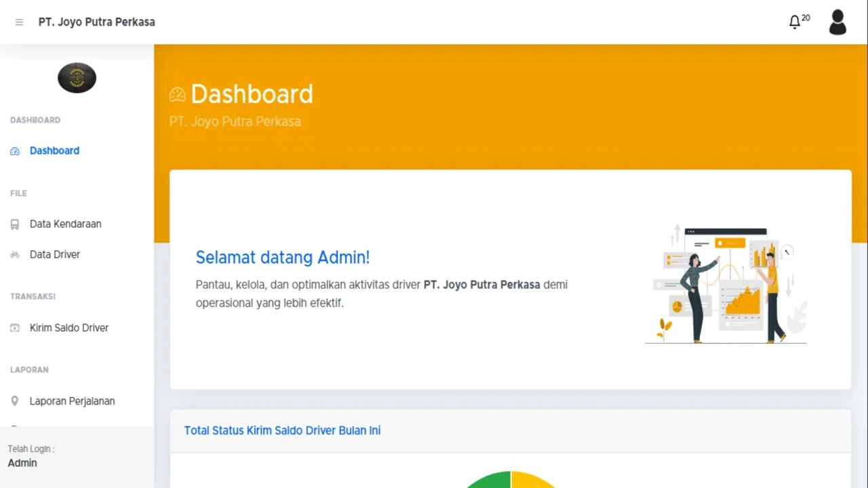Click the Laporan Perjalanan map pin icon
868x488 pixels.
pyautogui.click(x=15, y=401)
